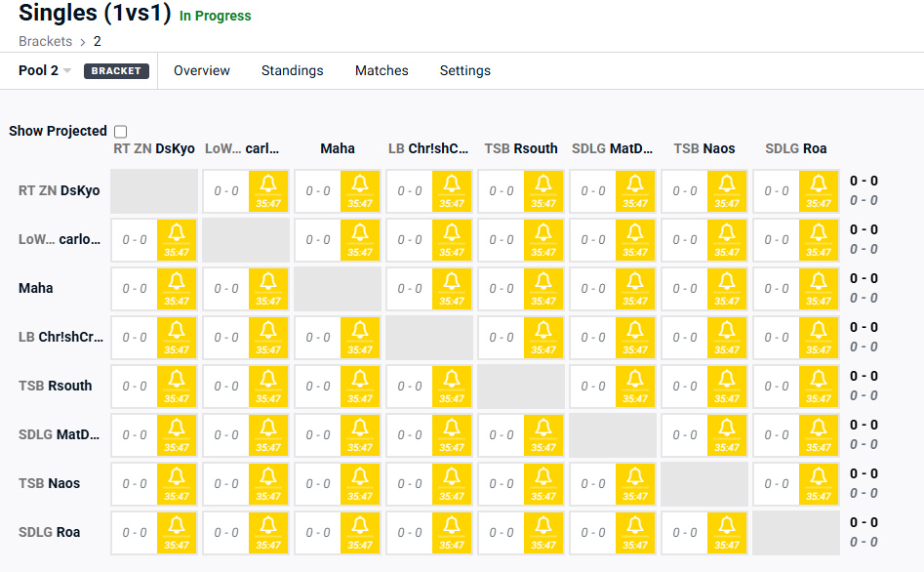Click TSB Naos row player name
Viewport: 924px width, 572px height.
(49, 483)
